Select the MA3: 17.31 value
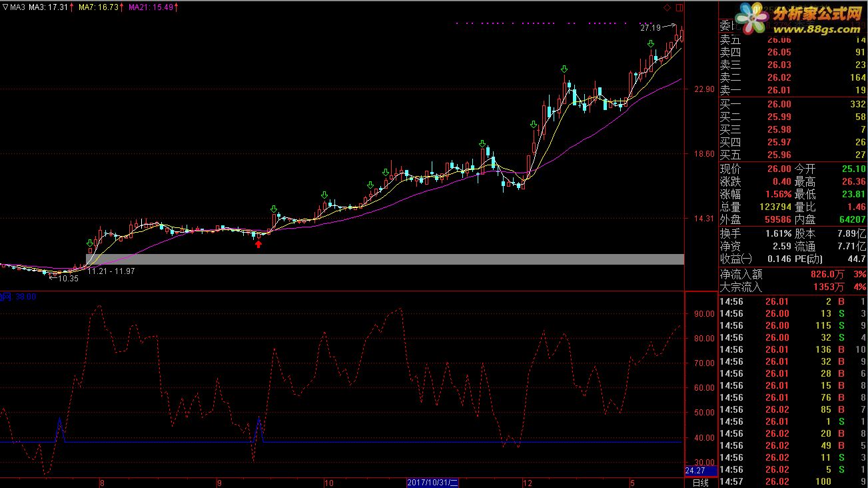This screenshot has height=488, width=868. [x=50, y=7]
